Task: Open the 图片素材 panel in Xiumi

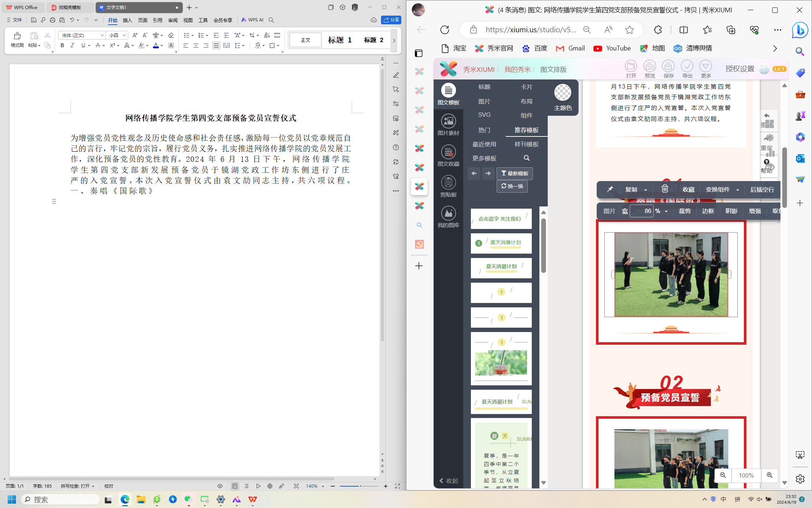Action: pyautogui.click(x=448, y=125)
